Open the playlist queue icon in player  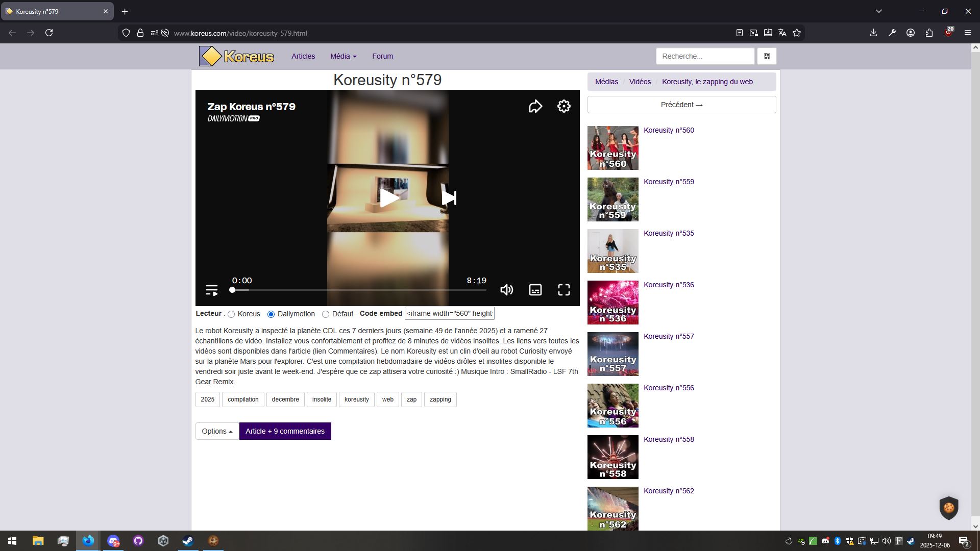click(212, 290)
